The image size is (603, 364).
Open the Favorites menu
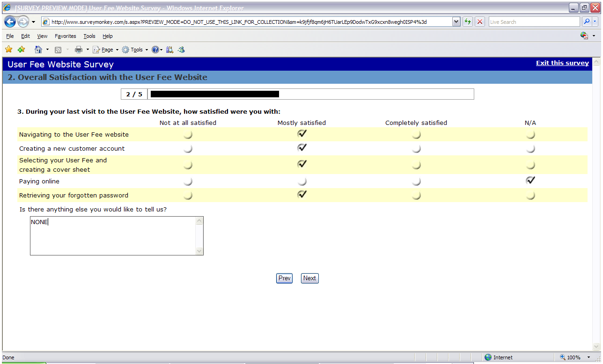(x=66, y=36)
